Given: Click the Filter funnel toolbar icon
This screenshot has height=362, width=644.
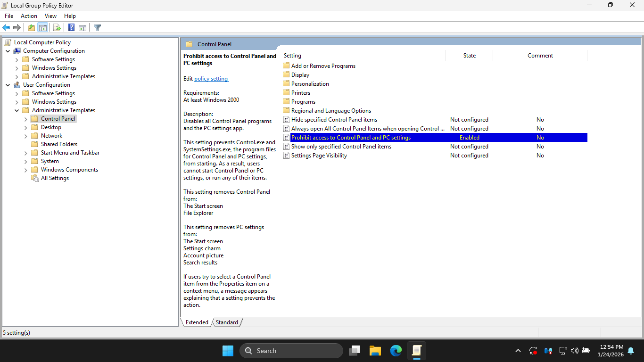Looking at the screenshot, I should tap(97, 28).
